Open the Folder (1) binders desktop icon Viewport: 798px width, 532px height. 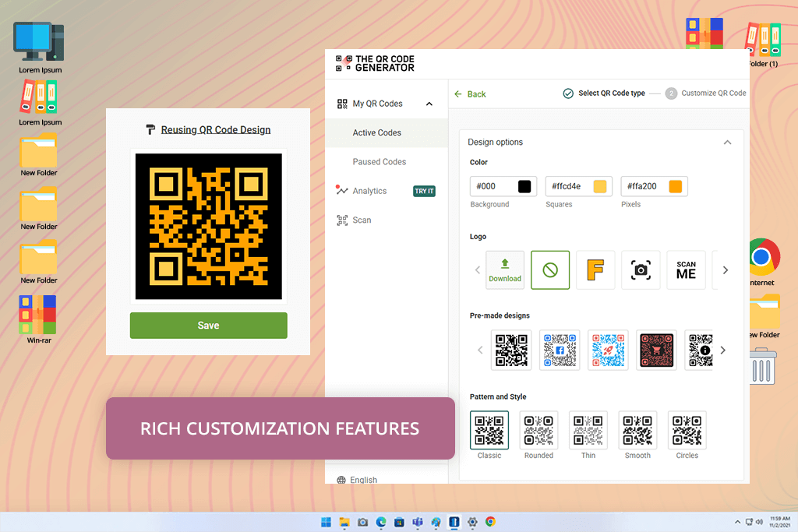coord(763,44)
